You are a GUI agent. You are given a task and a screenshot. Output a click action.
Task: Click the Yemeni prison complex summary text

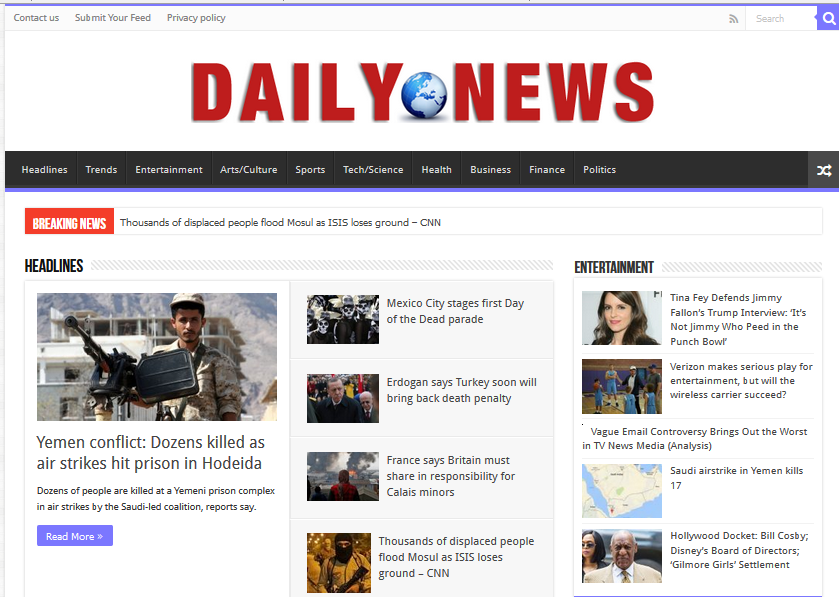[156, 499]
